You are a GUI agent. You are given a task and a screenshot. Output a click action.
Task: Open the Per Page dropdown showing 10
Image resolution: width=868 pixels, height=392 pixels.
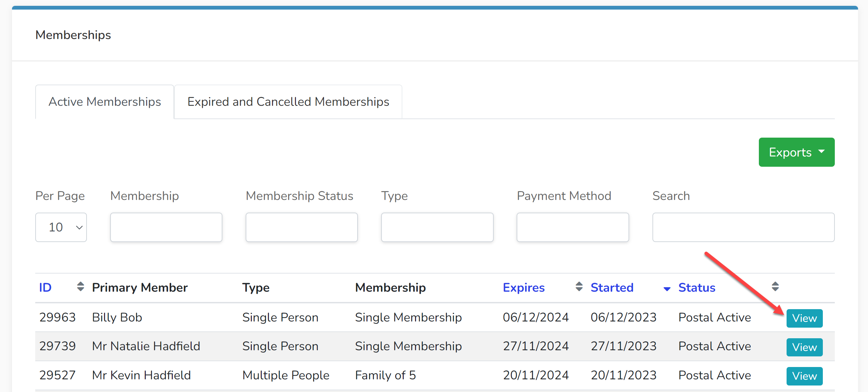coord(61,227)
